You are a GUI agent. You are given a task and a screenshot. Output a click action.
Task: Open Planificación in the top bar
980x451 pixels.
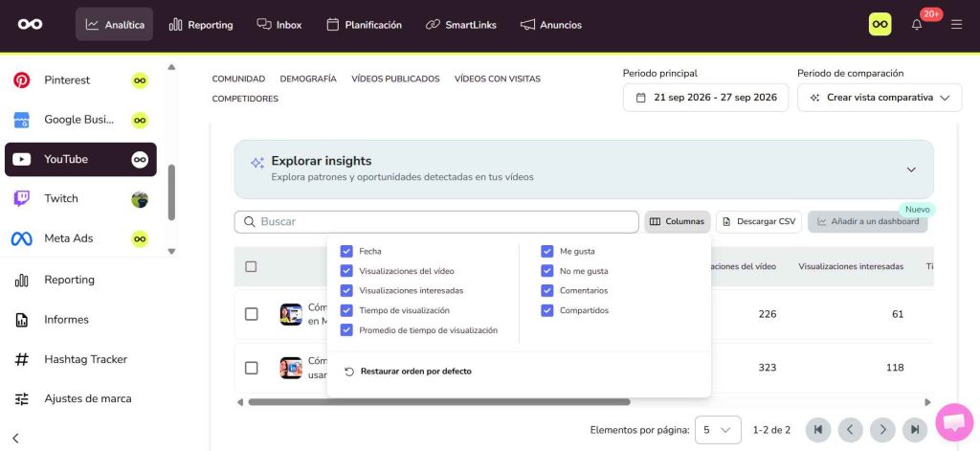tap(364, 24)
